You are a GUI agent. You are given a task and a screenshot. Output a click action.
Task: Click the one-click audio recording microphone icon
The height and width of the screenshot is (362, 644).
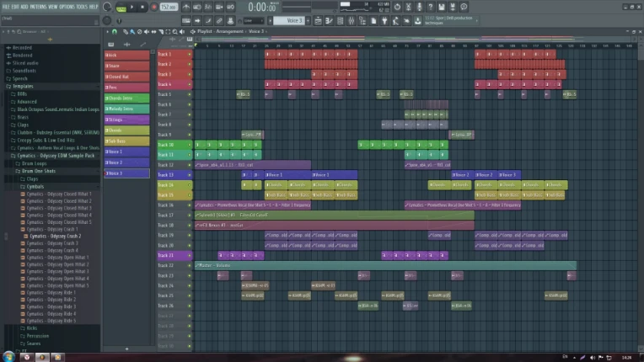(x=419, y=7)
